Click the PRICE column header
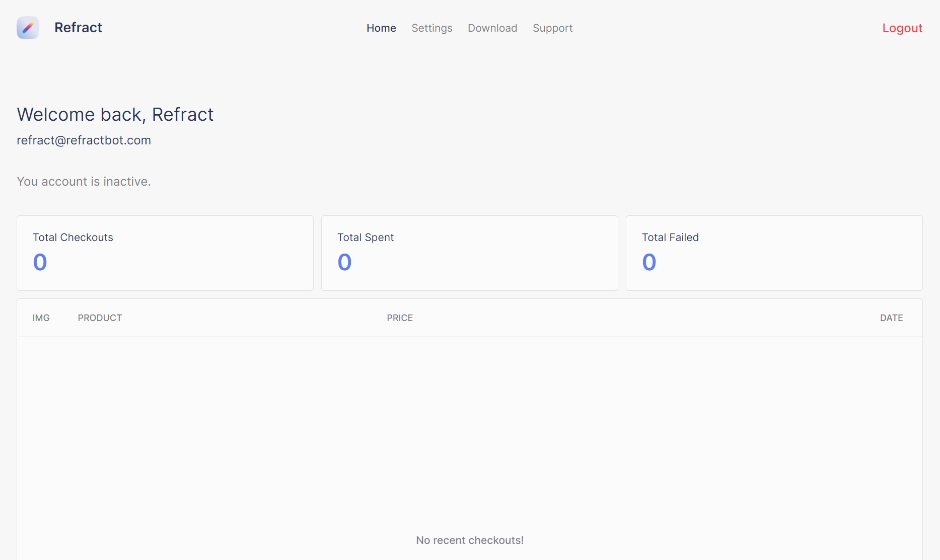Screen dimensions: 940x560 point(399,318)
